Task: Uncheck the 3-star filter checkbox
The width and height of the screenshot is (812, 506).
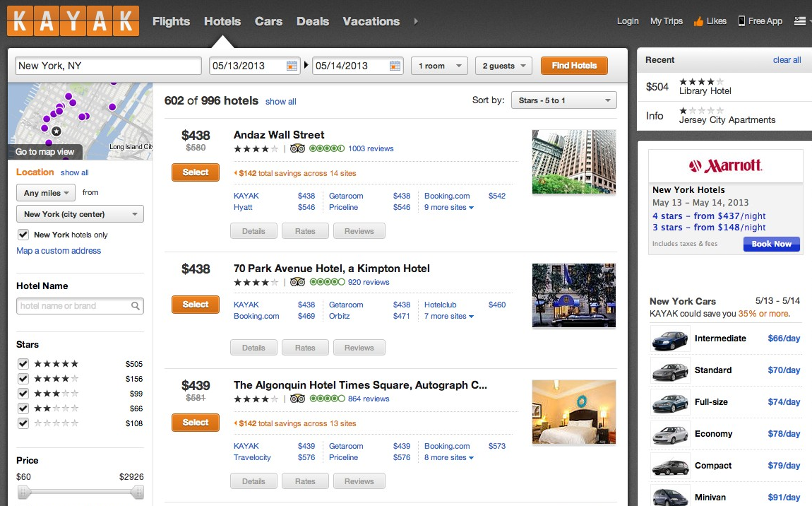Action: point(23,394)
